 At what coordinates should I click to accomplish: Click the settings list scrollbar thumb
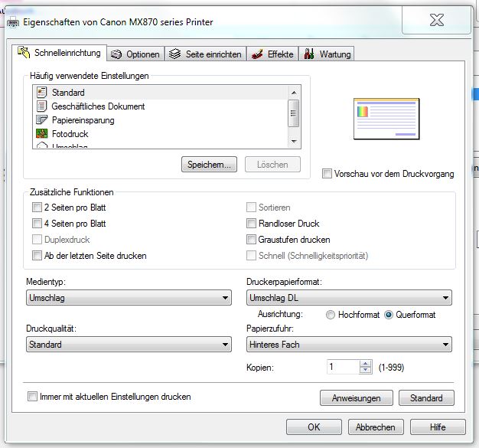(x=294, y=113)
